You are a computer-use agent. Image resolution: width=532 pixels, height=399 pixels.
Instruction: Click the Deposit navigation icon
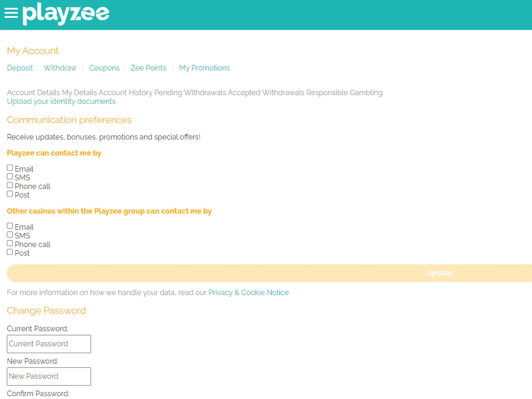point(20,68)
